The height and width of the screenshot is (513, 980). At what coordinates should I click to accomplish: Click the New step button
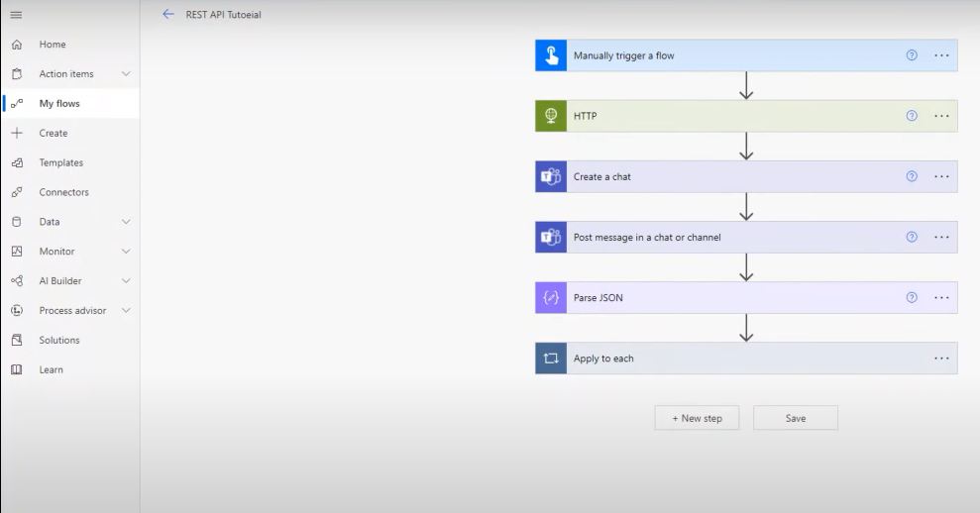click(x=697, y=418)
